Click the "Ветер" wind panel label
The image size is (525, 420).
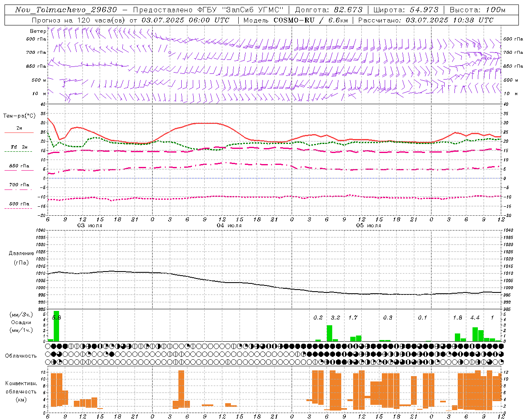(x=38, y=31)
